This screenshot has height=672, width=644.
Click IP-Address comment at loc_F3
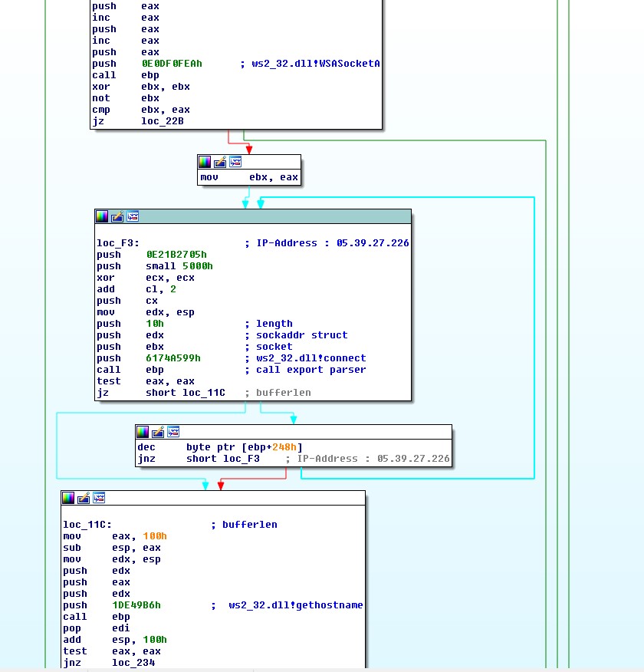tap(327, 243)
